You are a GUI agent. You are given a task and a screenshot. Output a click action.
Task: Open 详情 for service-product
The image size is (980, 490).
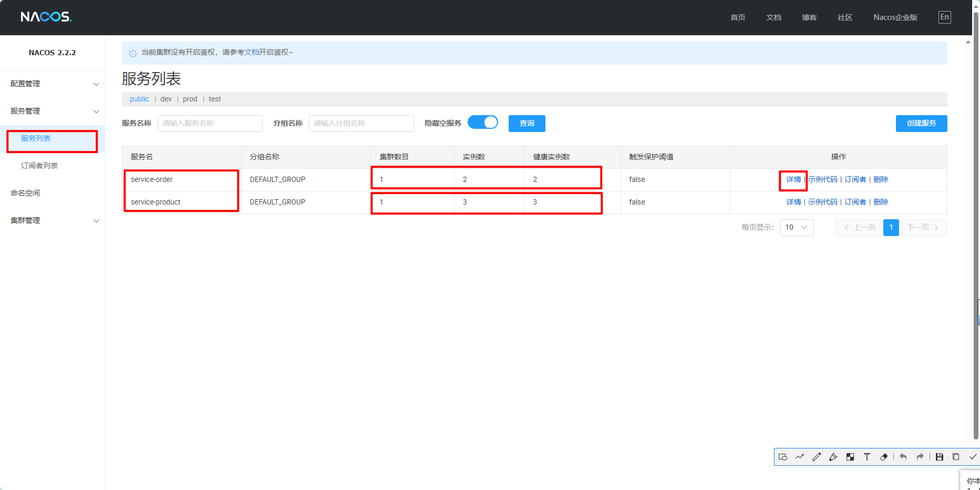tap(793, 202)
